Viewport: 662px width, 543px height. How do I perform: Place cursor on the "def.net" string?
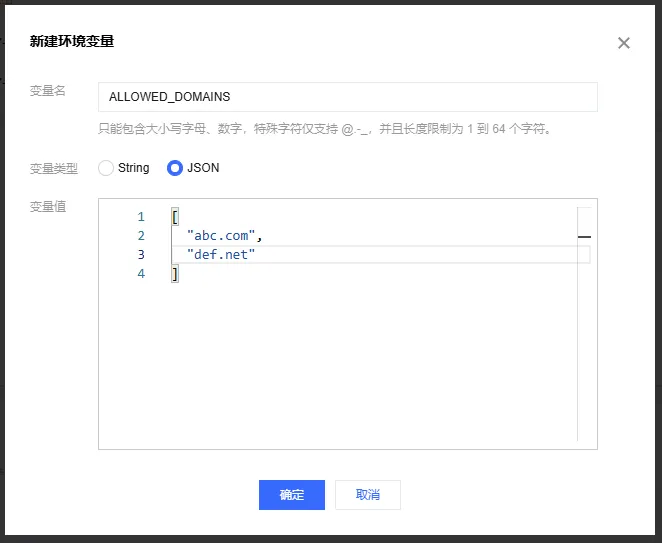point(221,255)
